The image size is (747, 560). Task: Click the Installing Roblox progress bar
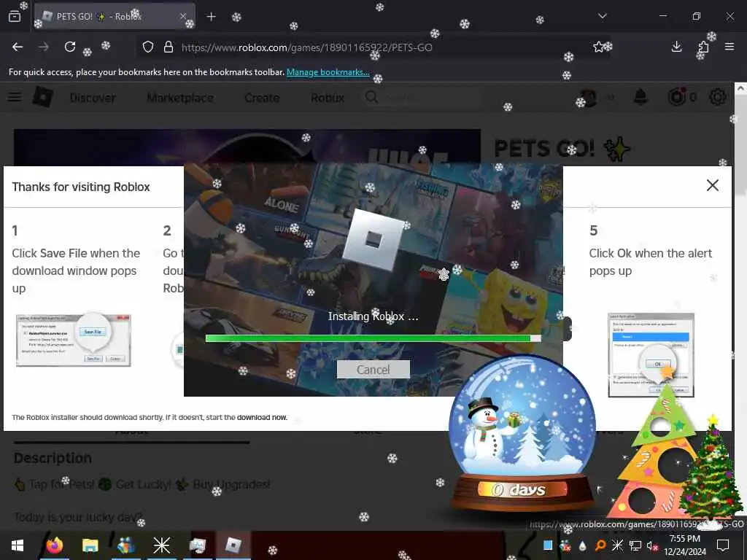coord(373,338)
